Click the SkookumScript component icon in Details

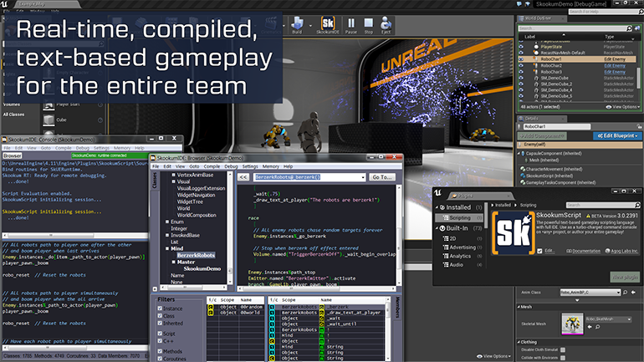[523, 176]
